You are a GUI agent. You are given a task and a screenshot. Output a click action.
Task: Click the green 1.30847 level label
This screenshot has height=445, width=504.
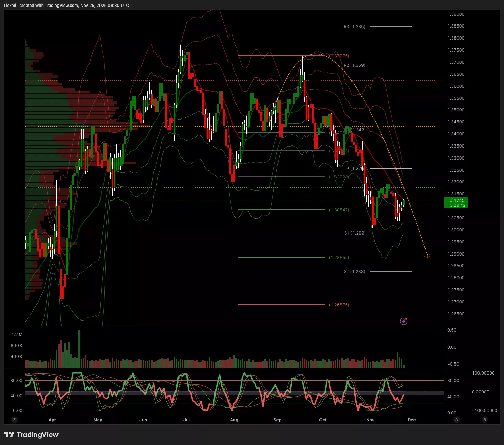pyautogui.click(x=339, y=210)
